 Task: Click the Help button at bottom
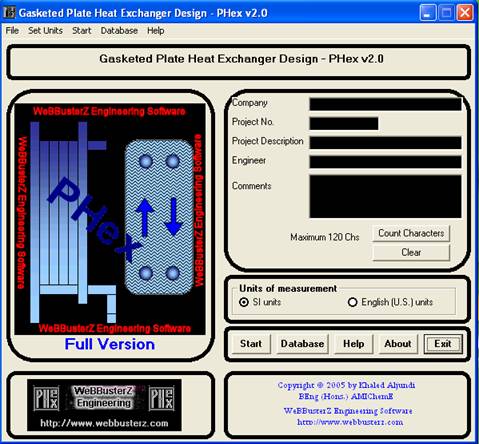[353, 344]
